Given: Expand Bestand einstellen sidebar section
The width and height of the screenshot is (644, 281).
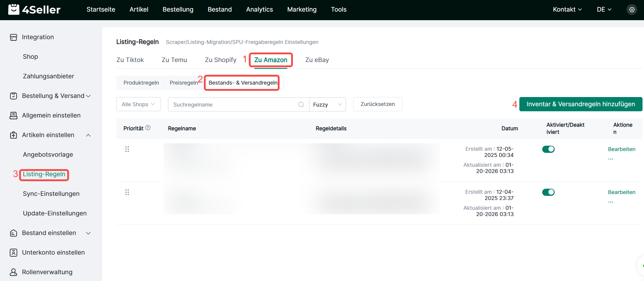Looking at the screenshot, I should click(88, 233).
